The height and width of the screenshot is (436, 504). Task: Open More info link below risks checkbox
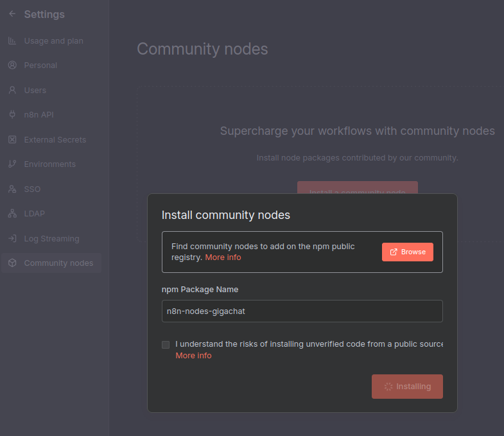pyautogui.click(x=193, y=356)
